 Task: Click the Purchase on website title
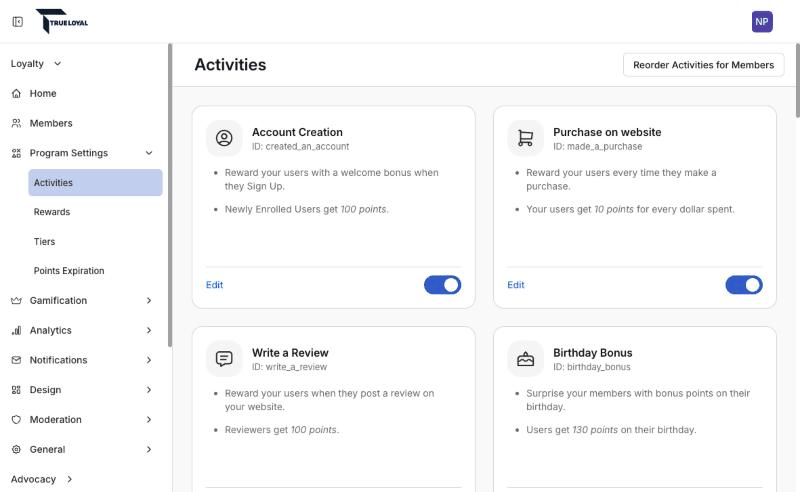point(607,132)
